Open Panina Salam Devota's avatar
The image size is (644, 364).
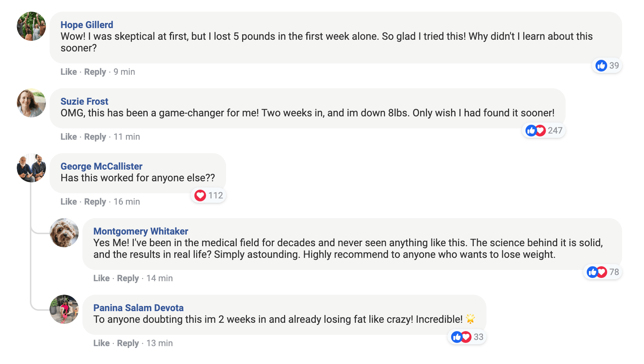click(x=64, y=309)
